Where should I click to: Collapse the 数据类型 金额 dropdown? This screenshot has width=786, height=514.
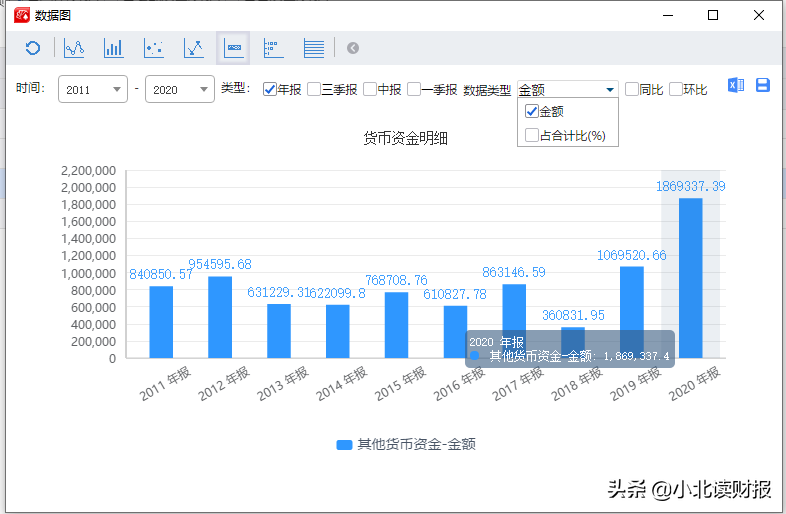tap(568, 89)
